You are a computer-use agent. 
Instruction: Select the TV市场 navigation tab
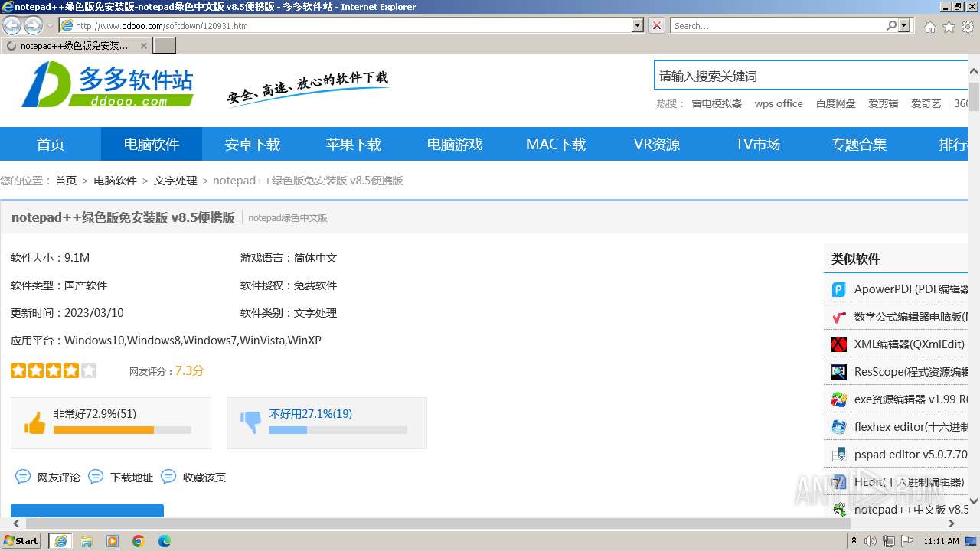(x=758, y=144)
